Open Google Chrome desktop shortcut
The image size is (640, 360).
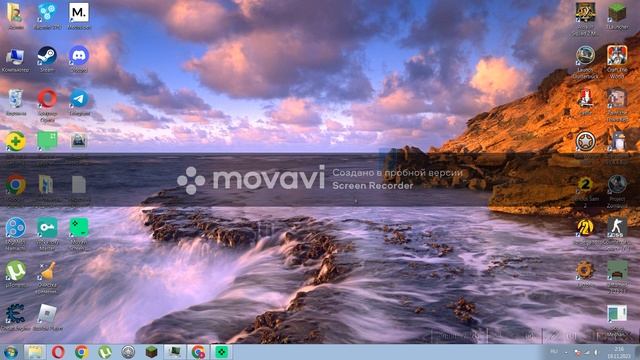point(16,184)
